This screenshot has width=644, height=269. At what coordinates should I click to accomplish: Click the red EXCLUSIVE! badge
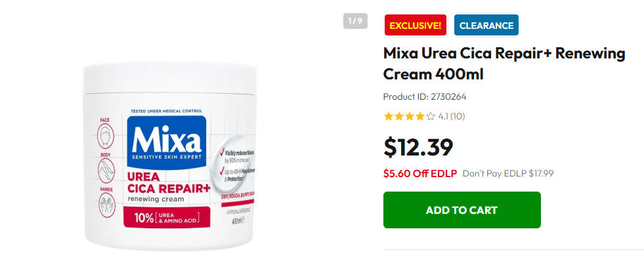tap(416, 25)
